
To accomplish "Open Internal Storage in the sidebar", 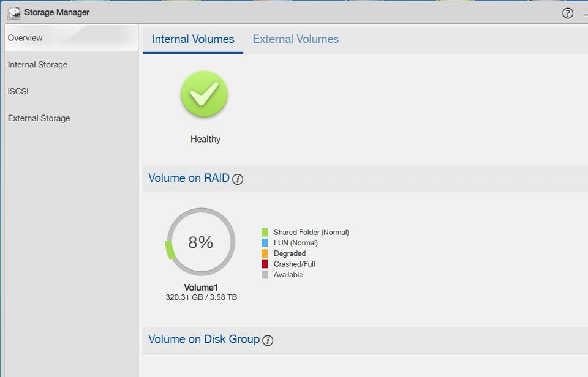I will (x=71, y=64).
